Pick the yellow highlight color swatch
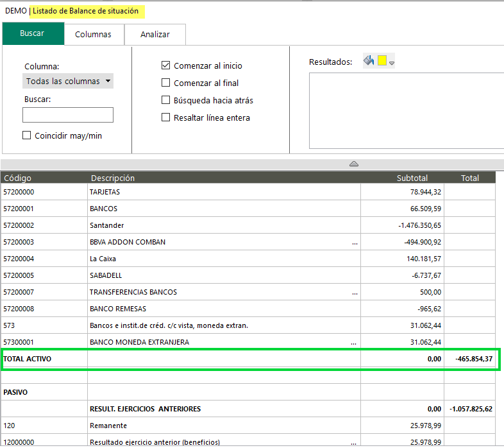 click(x=382, y=61)
